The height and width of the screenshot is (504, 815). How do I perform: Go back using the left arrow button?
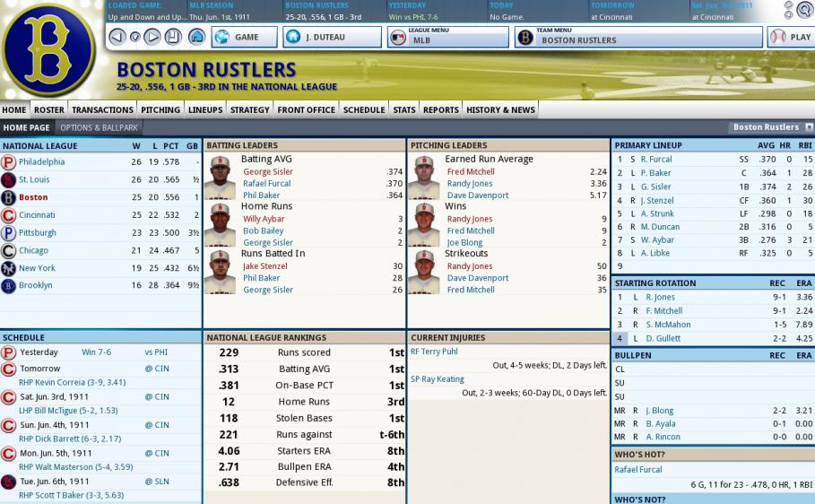117,37
